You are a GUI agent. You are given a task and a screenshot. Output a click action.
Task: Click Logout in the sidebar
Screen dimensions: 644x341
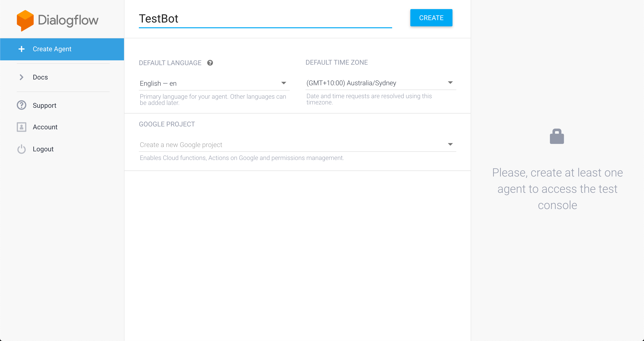pyautogui.click(x=43, y=149)
